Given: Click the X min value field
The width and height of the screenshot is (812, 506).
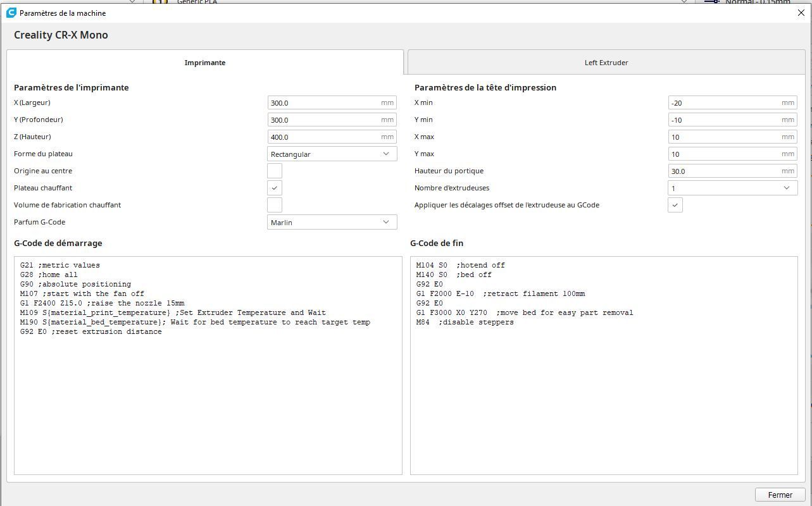Looking at the screenshot, I should point(732,102).
